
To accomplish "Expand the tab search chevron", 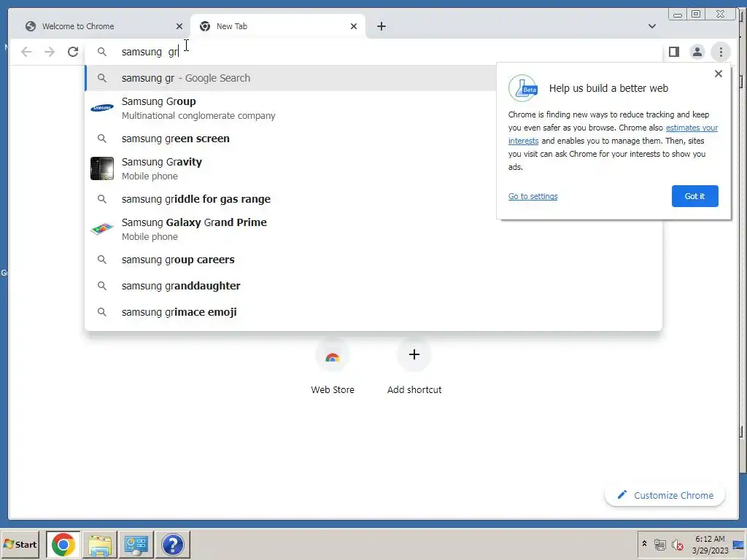I will tap(651, 26).
